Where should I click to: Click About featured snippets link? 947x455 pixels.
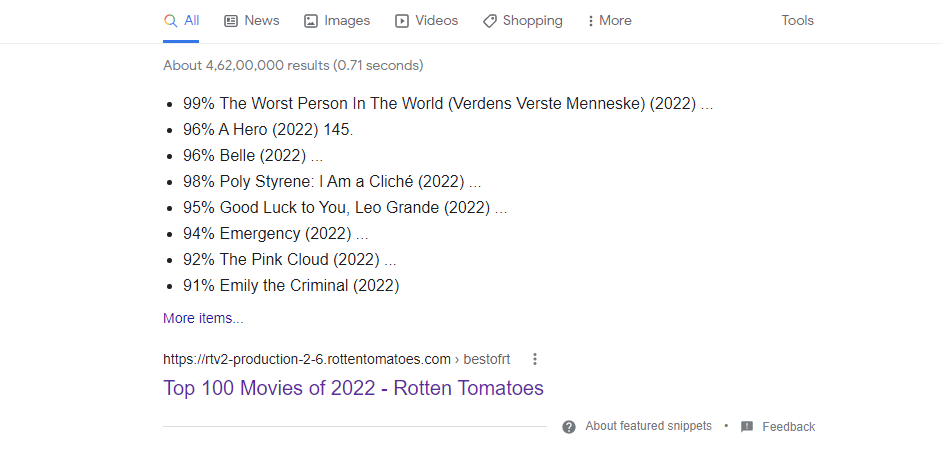click(x=648, y=426)
